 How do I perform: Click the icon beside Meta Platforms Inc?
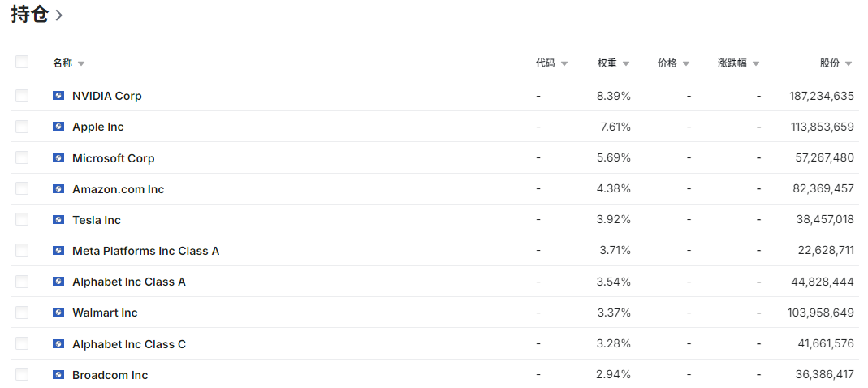[x=58, y=251]
